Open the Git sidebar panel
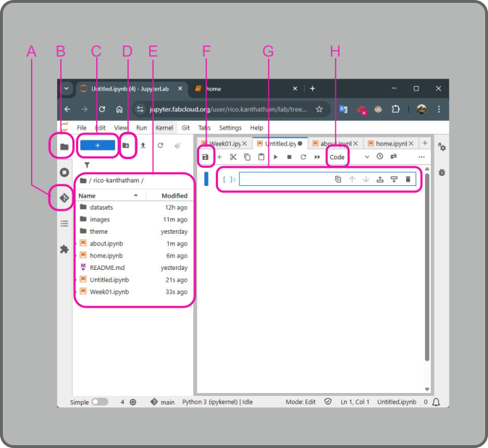This screenshot has height=448, width=488. [64, 198]
